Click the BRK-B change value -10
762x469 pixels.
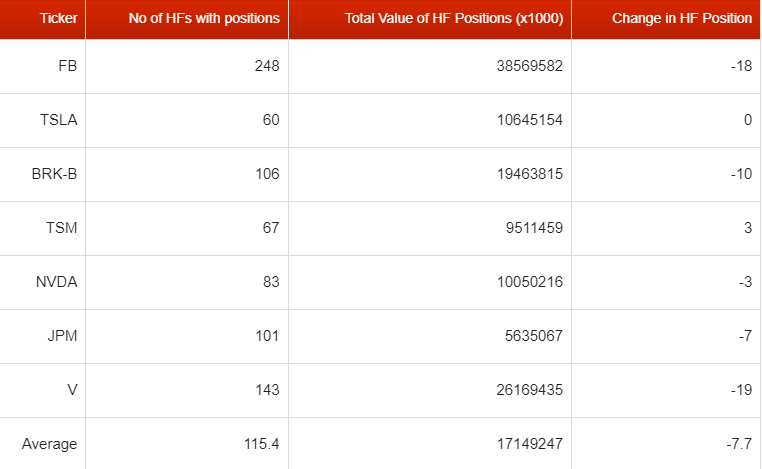[x=742, y=174]
